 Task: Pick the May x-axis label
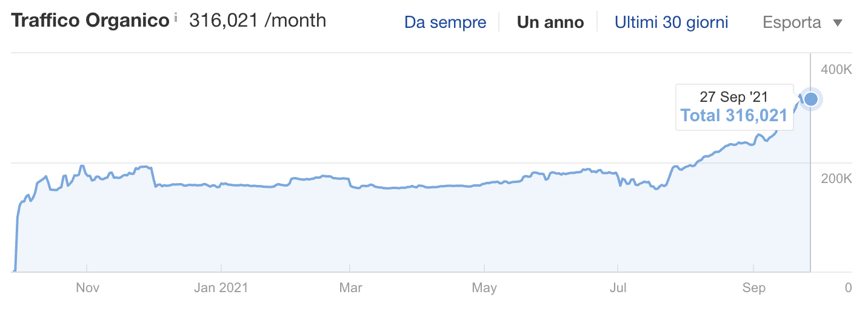click(484, 288)
